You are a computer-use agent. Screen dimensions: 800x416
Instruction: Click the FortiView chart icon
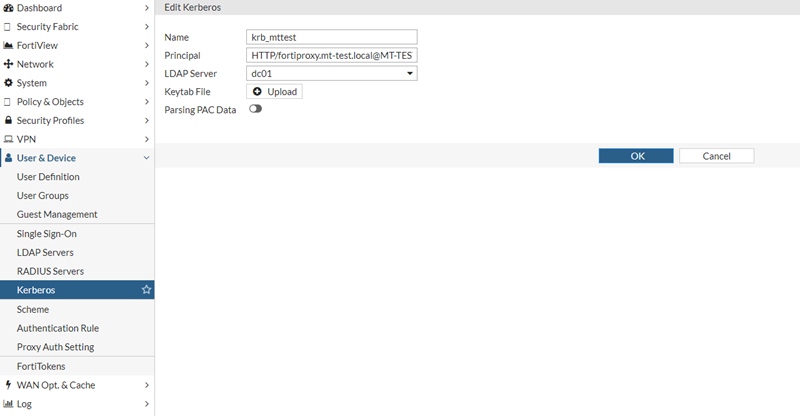pyautogui.click(x=8, y=45)
